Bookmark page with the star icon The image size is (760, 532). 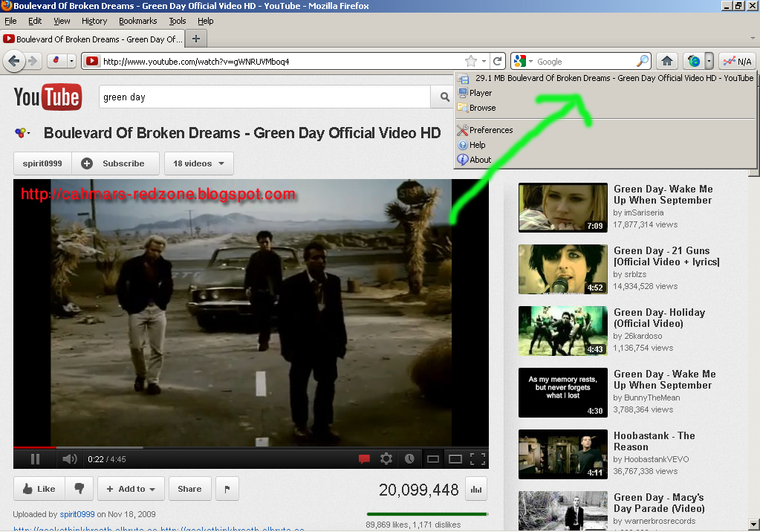(x=471, y=61)
